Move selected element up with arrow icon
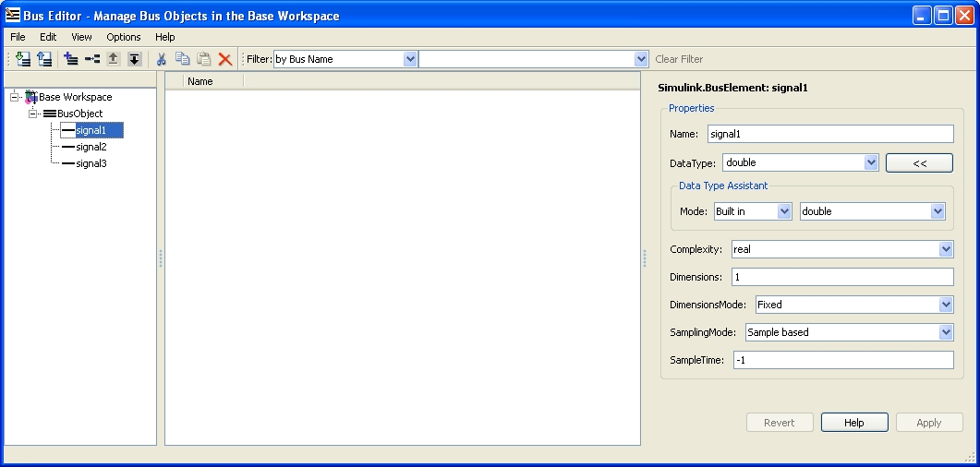 (x=114, y=59)
